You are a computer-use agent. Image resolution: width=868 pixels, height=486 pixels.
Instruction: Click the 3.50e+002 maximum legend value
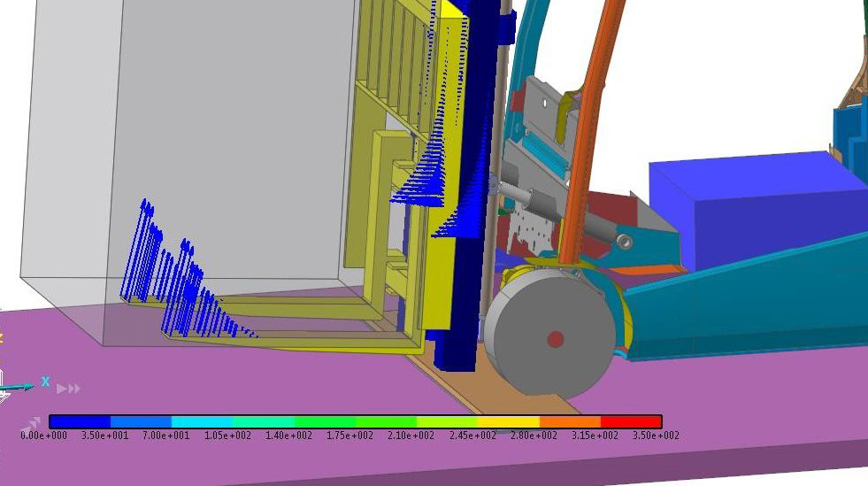point(656,436)
